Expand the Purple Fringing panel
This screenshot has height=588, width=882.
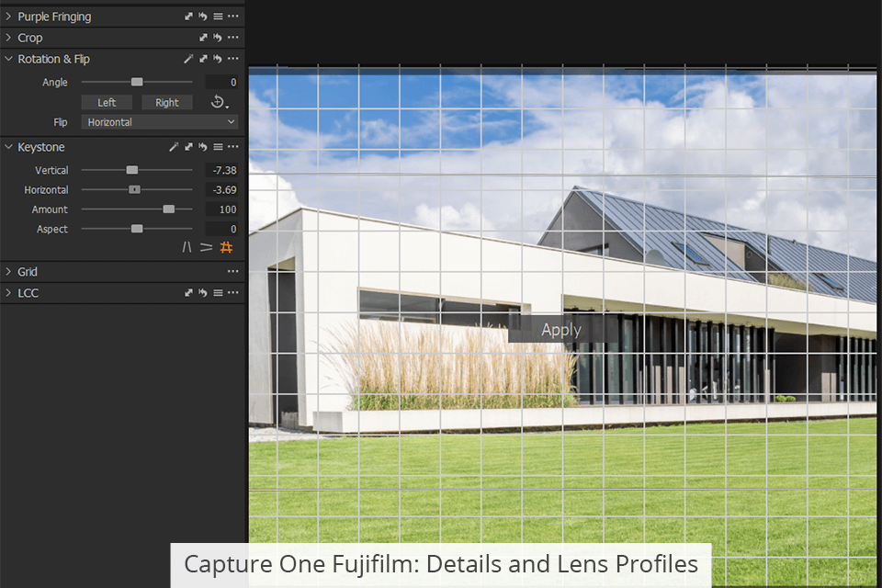click(x=8, y=17)
